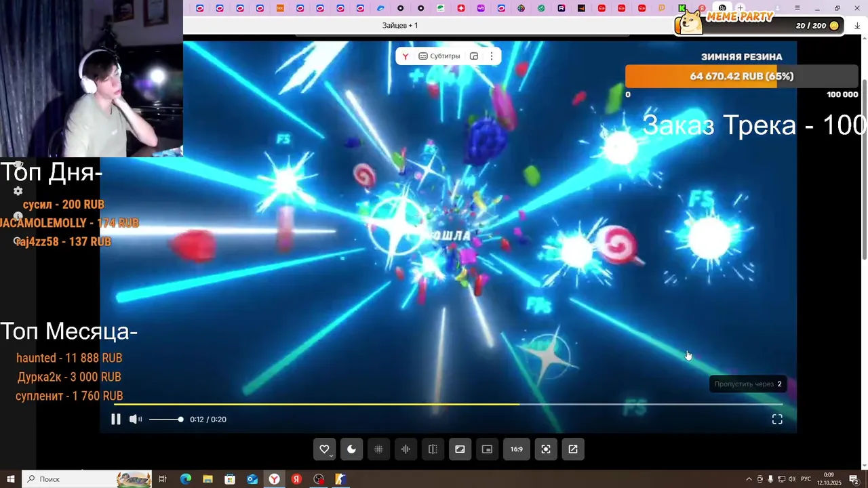This screenshot has height=488, width=868.
Task: Enter fullscreen with the corner-brackets icon
Action: 777,420
